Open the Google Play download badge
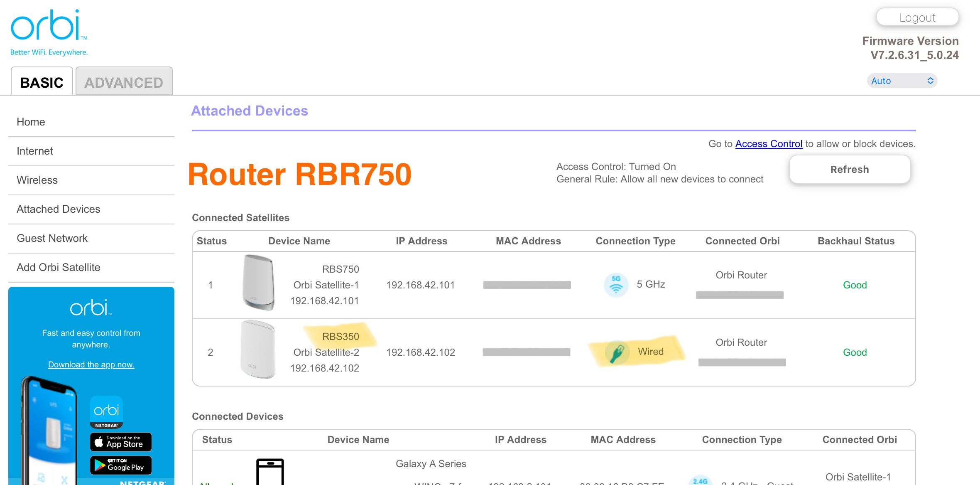Image resolution: width=980 pixels, height=485 pixels. [121, 465]
